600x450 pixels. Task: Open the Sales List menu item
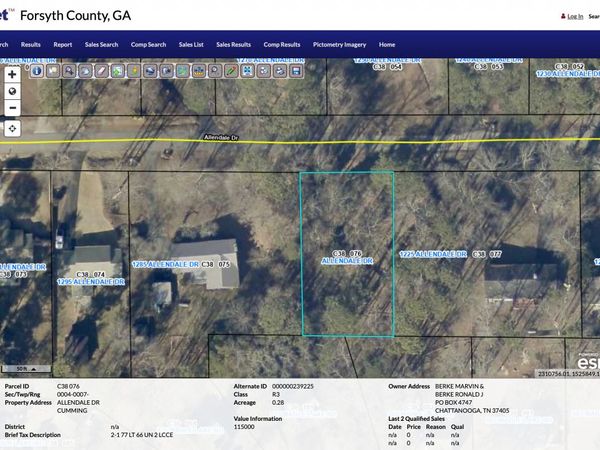point(191,44)
